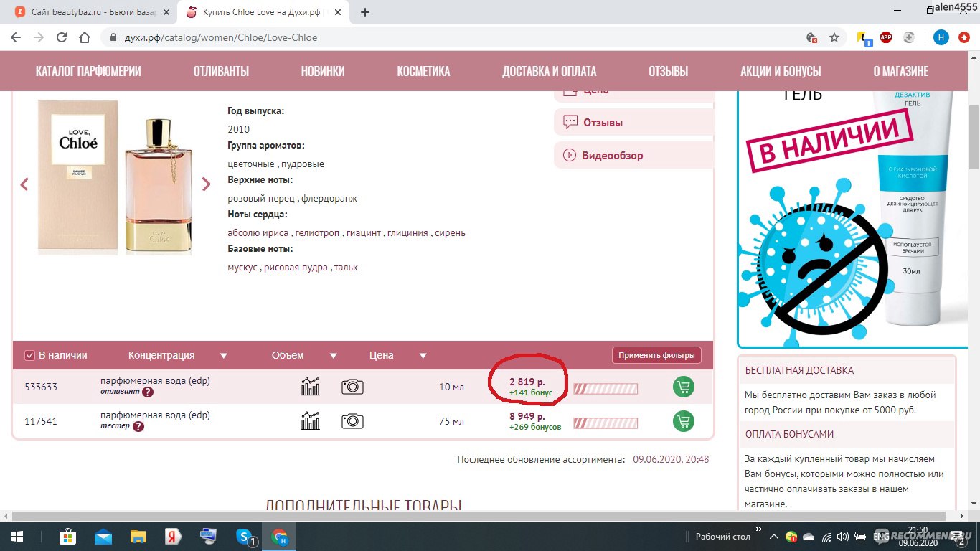The height and width of the screenshot is (551, 980).
Task: Open price chart for item 533633
Action: click(310, 386)
